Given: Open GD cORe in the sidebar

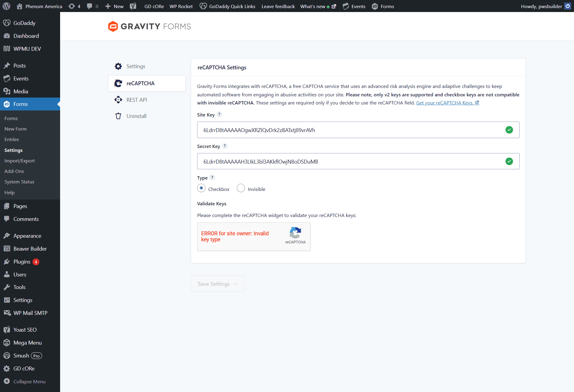Looking at the screenshot, I should [30, 369].
